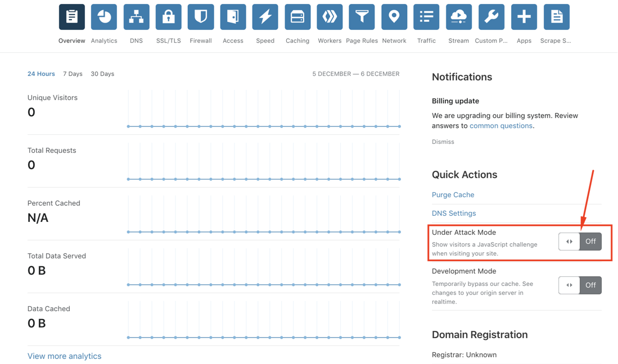This screenshot has height=364, width=618.
Task: Open the Traffic list icon
Action: coord(426,17)
